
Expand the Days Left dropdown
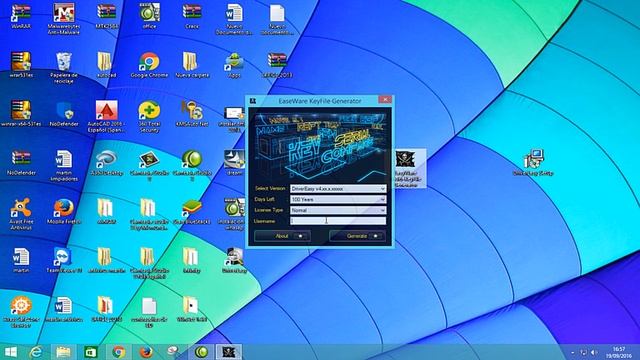pyautogui.click(x=338, y=200)
